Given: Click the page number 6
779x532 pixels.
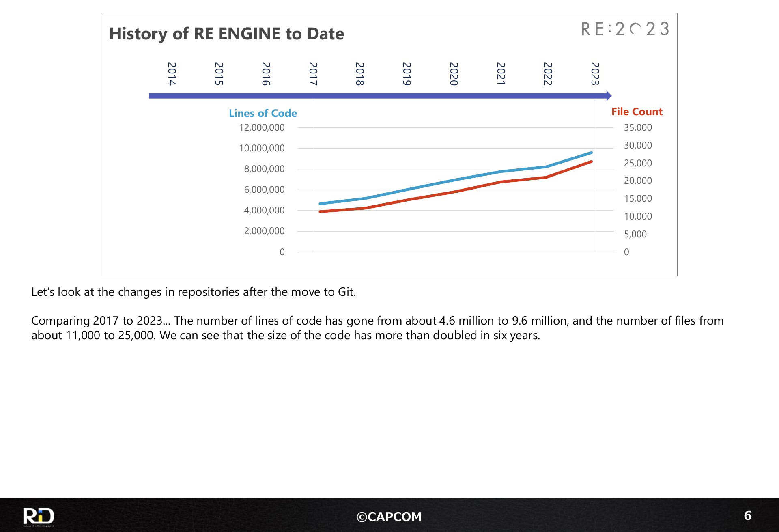Looking at the screenshot, I should click(x=748, y=516).
